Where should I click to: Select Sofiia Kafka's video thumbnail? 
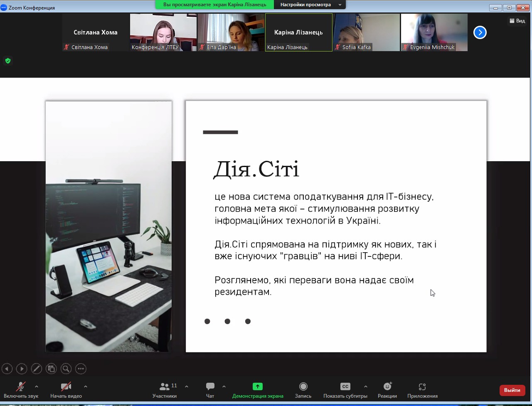click(367, 32)
